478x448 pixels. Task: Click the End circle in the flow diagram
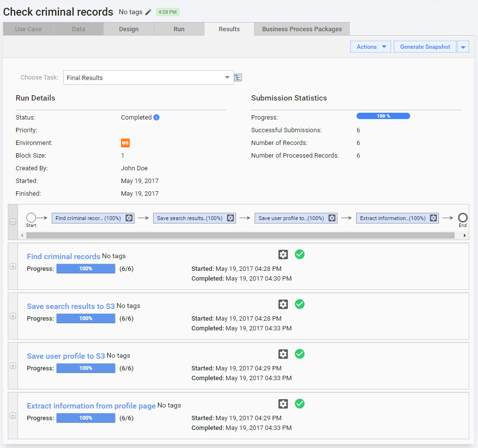(462, 218)
